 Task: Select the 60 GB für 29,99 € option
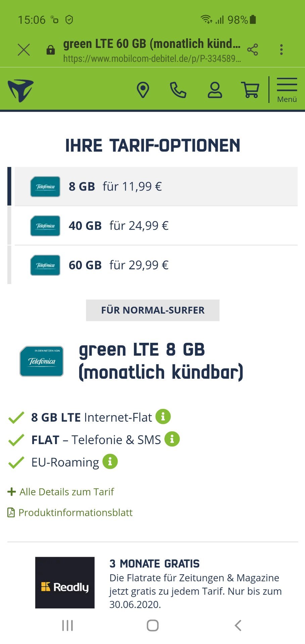[156, 265]
